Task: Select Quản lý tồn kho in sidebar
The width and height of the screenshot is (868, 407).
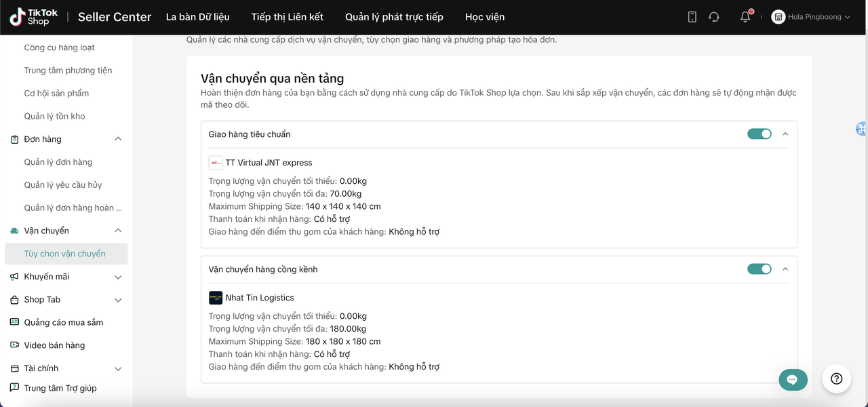Action: click(x=55, y=116)
